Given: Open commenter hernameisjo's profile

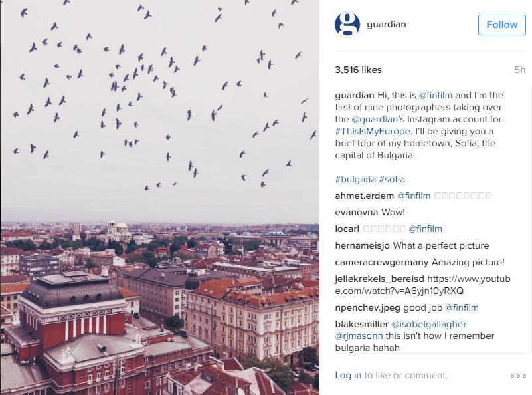Looking at the screenshot, I should [362, 246].
